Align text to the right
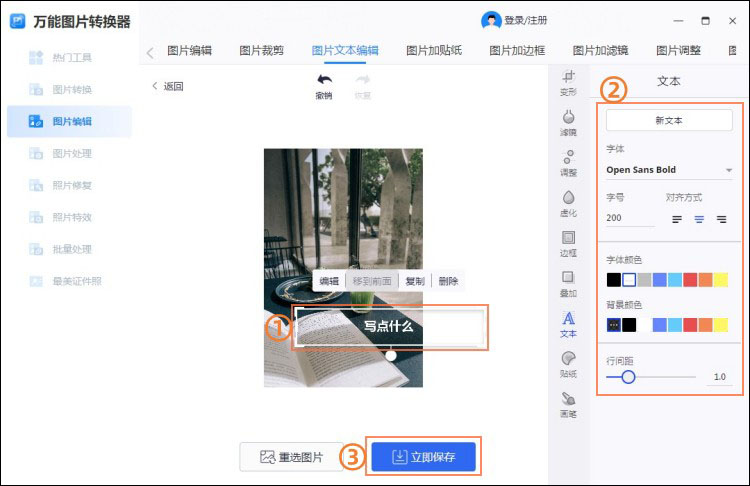 coord(721,219)
